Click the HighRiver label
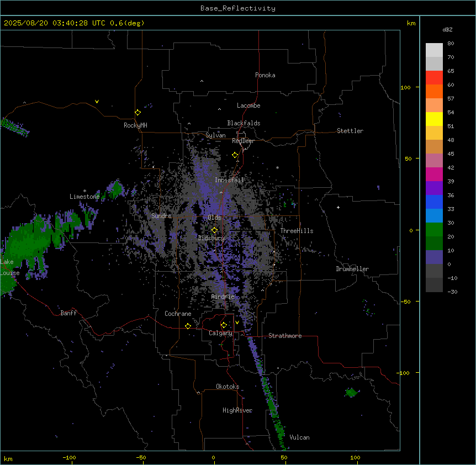 point(237,410)
